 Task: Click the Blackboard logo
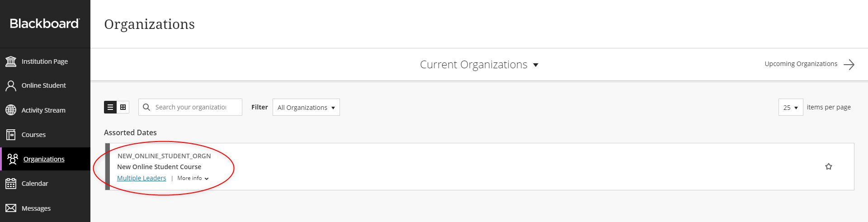coord(45,24)
